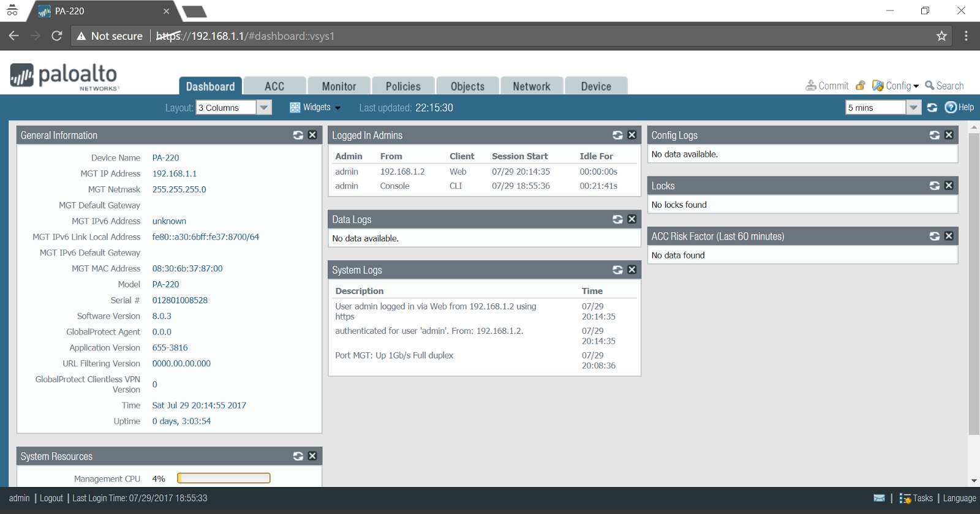Click the scroll down arrow of the dashboard
980x514 pixels.
pyautogui.click(x=974, y=481)
